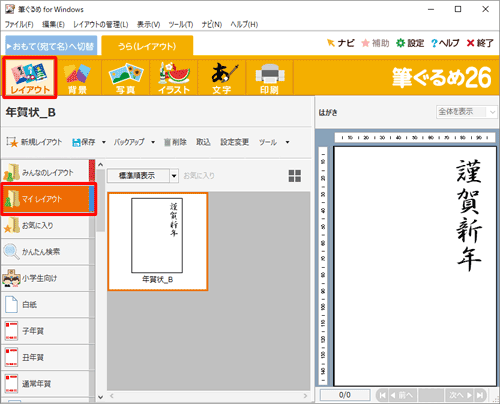Open the 写真 photo mode icon
Screen dimensions: 500x404
click(x=126, y=78)
